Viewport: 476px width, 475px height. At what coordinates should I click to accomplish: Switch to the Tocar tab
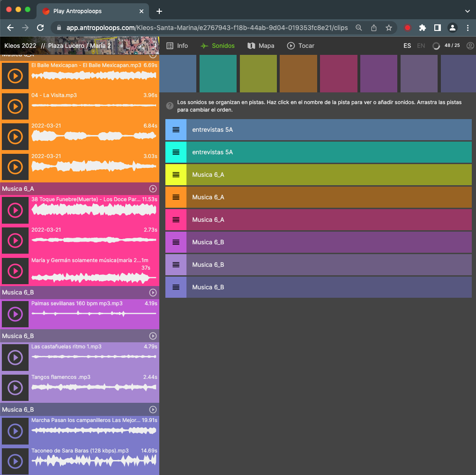301,46
